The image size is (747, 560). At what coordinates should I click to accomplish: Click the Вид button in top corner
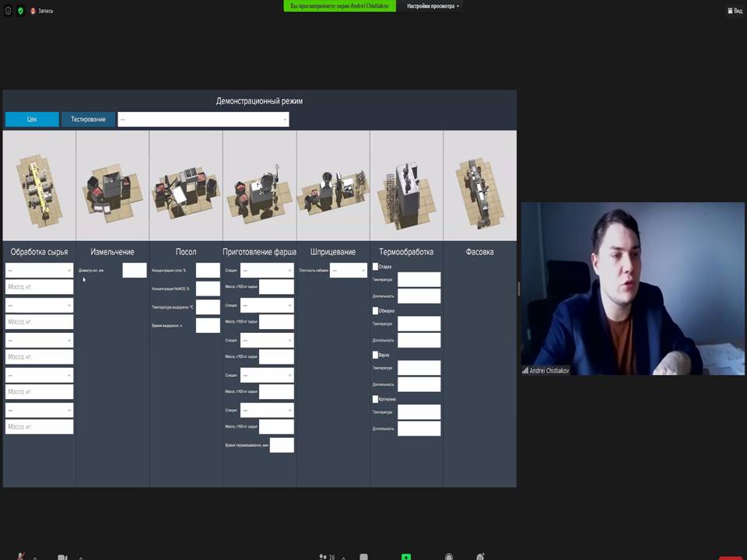point(735,11)
